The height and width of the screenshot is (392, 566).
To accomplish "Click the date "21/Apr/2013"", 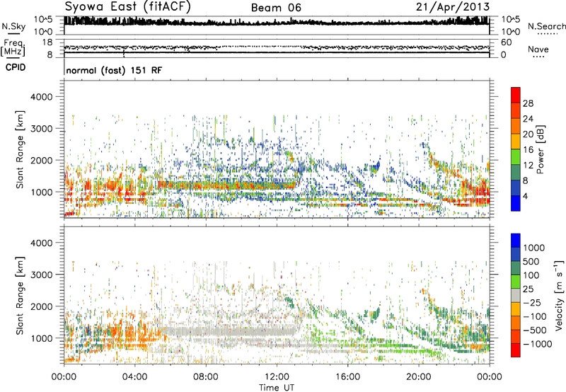I will click(x=453, y=7).
